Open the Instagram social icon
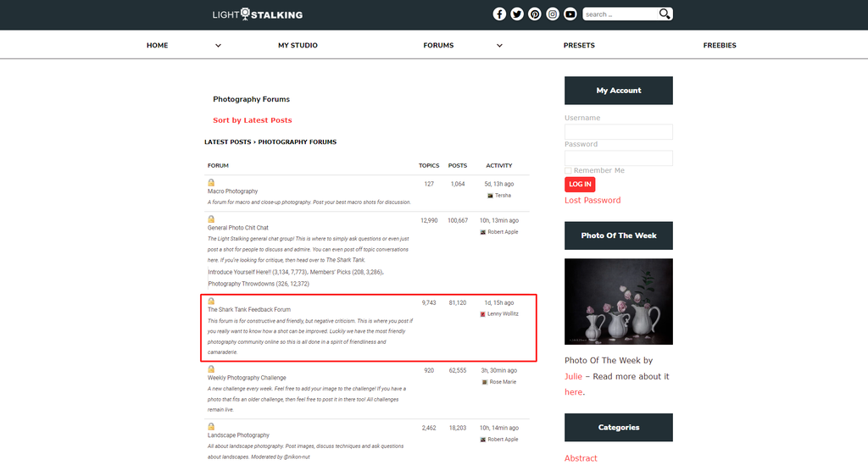 tap(553, 14)
